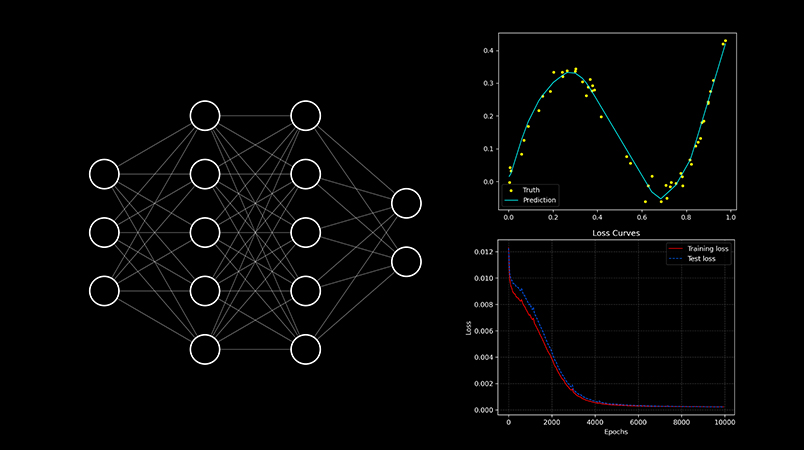The height and width of the screenshot is (450, 804).
Task: Click the bottom input layer node
Action: click(x=104, y=290)
